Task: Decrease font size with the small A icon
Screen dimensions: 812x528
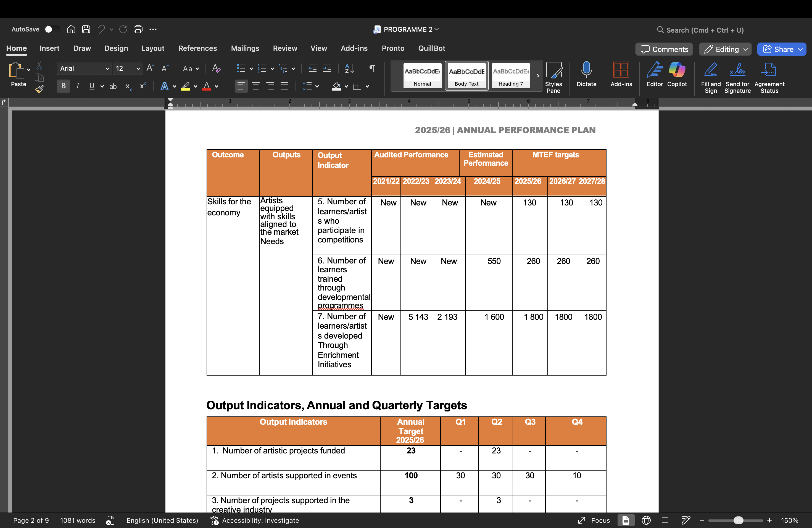Action: [165, 68]
